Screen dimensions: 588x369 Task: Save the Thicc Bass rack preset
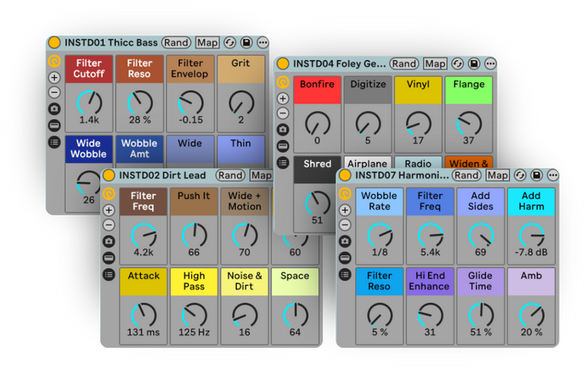click(245, 43)
